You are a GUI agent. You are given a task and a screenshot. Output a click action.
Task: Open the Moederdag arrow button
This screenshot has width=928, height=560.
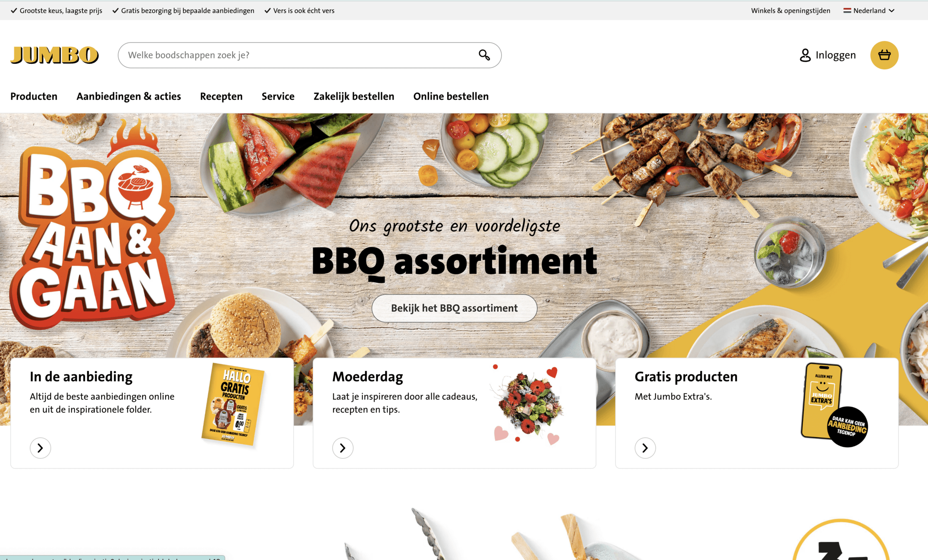[343, 448]
